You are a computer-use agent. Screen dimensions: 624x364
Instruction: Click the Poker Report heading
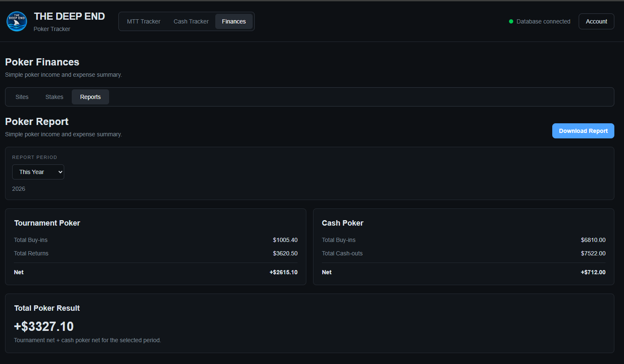[37, 122]
